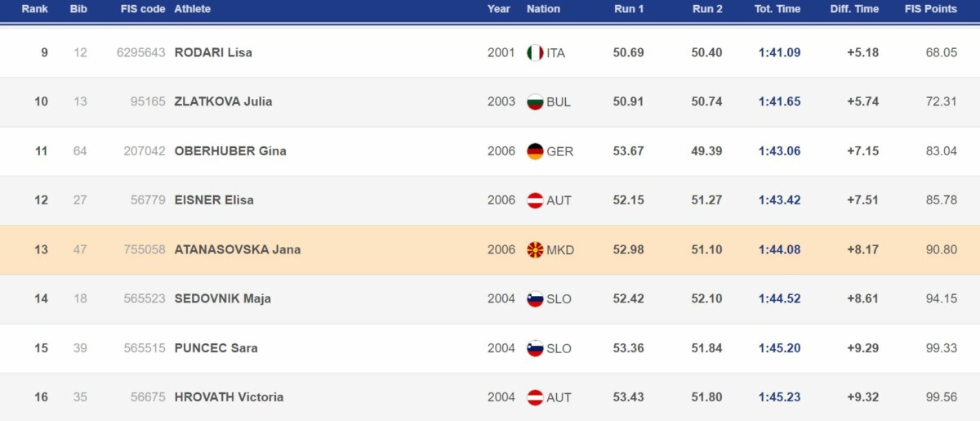Click the North Macedonia flag icon beside MKD
Viewport: 980px width, 421px height.
pyautogui.click(x=535, y=249)
